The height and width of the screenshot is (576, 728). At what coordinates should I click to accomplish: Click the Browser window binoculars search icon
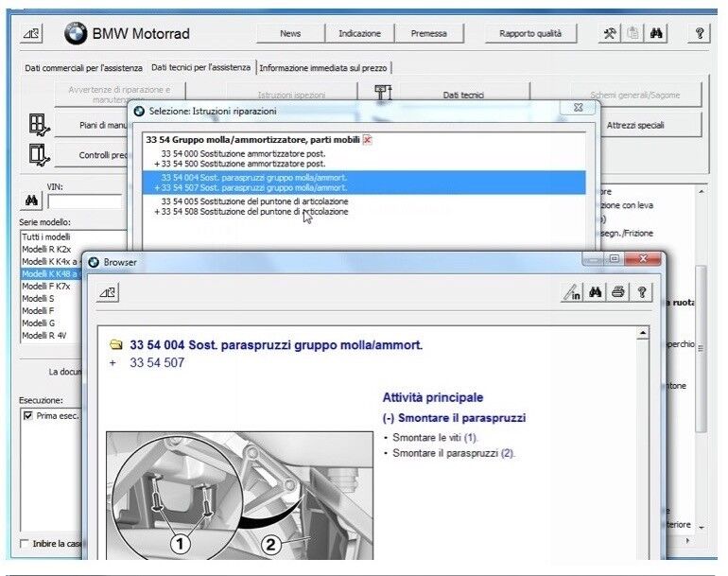click(x=596, y=293)
